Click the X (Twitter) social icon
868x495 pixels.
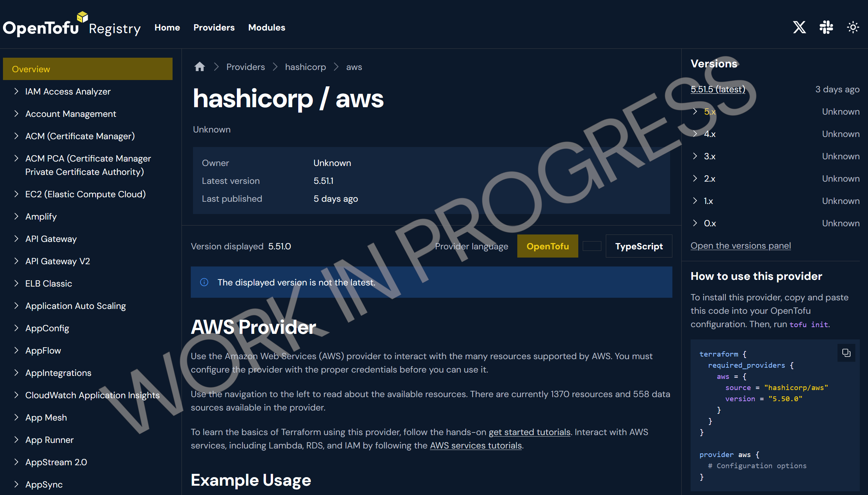[799, 28]
